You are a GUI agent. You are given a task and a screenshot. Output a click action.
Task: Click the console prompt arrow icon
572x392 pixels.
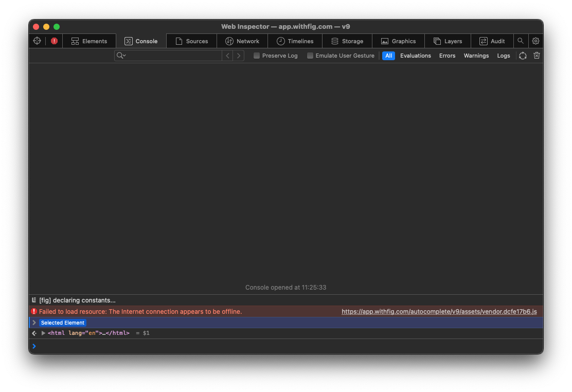pos(34,346)
